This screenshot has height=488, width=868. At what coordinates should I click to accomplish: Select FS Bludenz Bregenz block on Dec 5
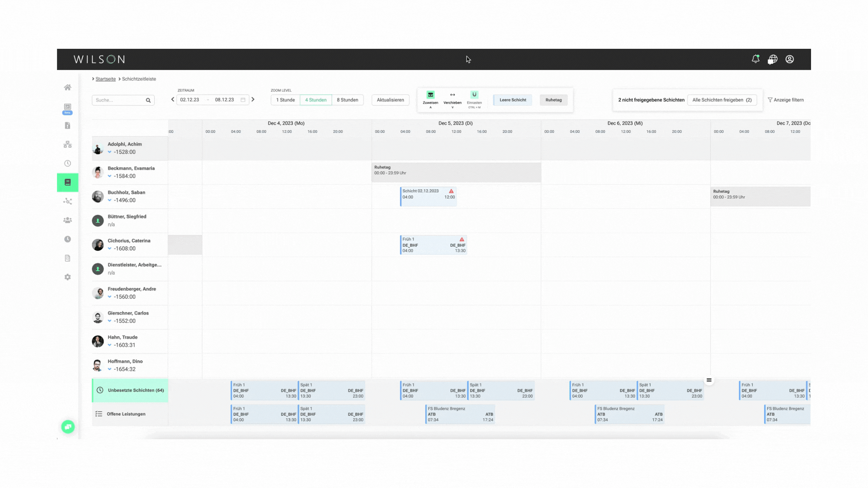pos(460,414)
